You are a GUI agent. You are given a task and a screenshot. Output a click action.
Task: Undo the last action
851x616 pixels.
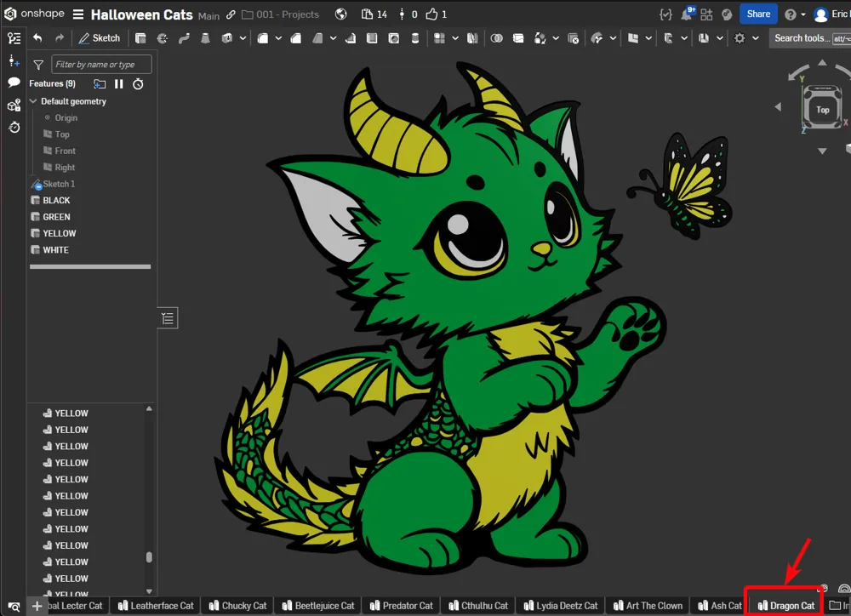(x=37, y=38)
